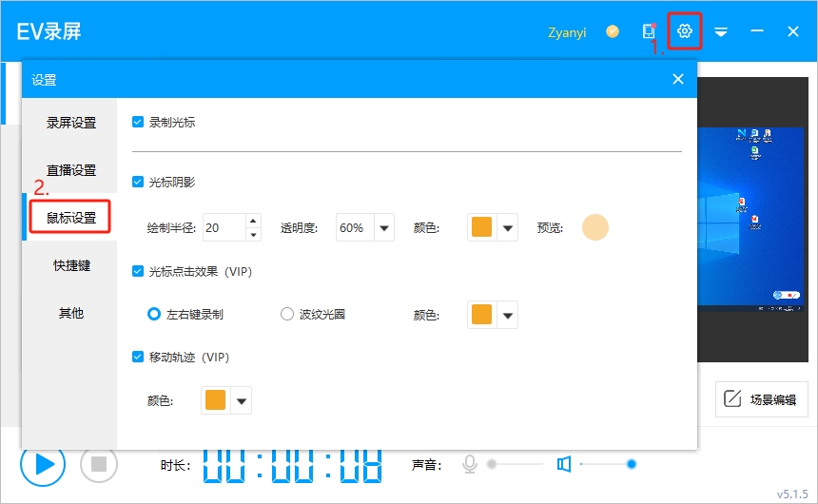Image resolution: width=818 pixels, height=504 pixels.
Task: Open the 透明度 60% dropdown
Action: tap(364, 227)
